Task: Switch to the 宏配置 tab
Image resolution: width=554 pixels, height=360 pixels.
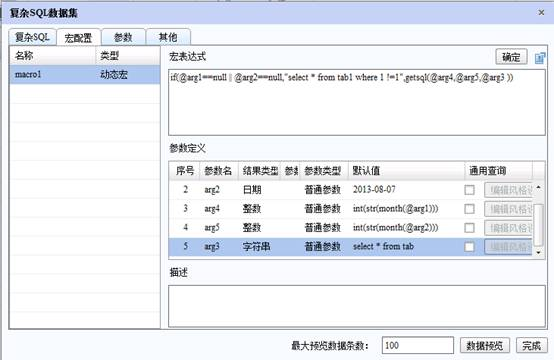Action: pyautogui.click(x=78, y=37)
